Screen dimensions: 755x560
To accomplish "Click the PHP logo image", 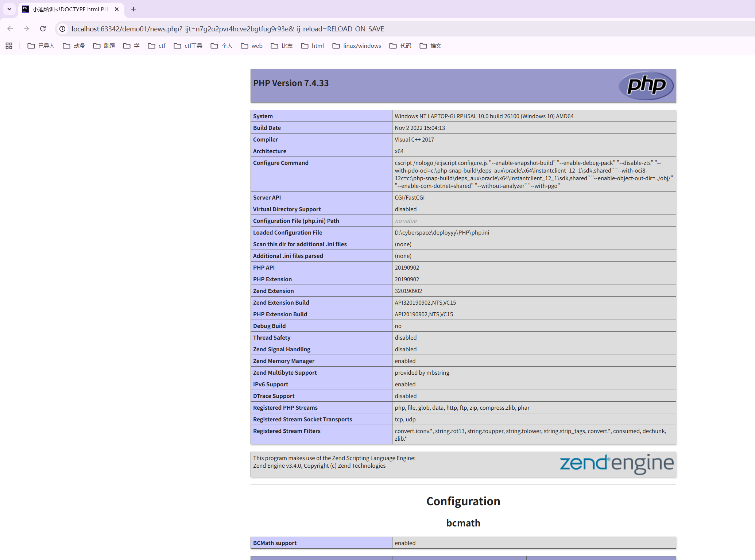I will tap(646, 86).
